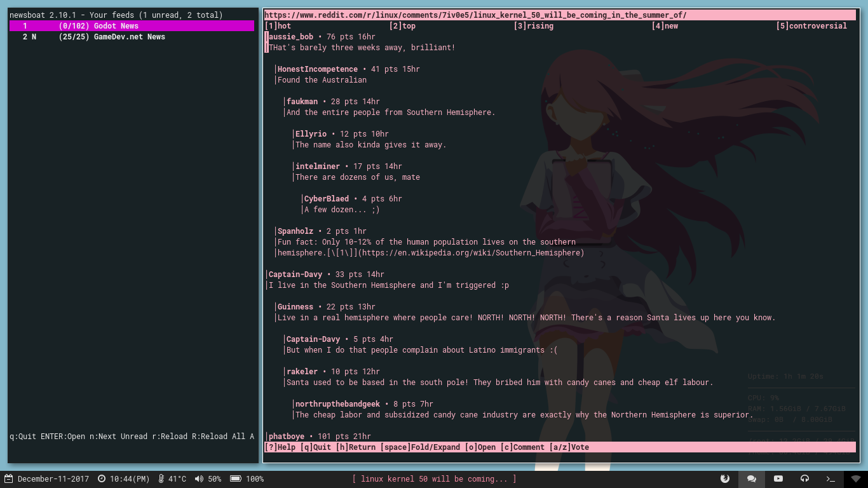Select the headphones workspace icon
Viewport: 868px width, 488px height.
pyautogui.click(x=804, y=478)
